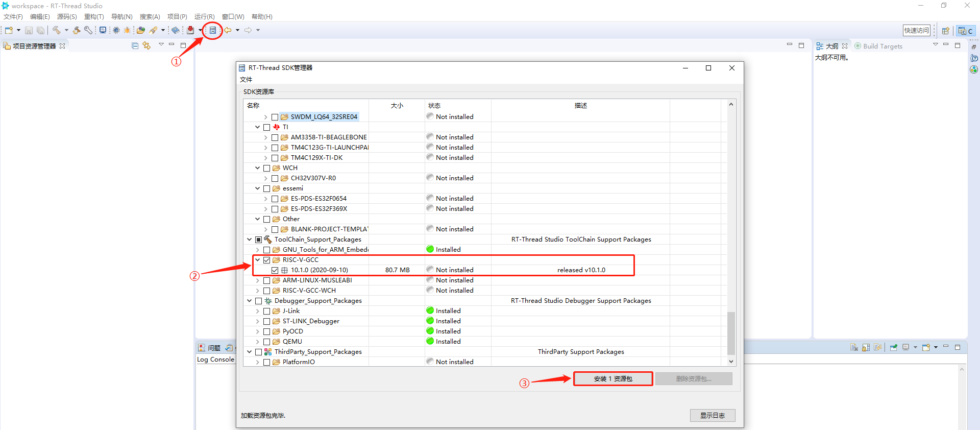Check the RISC-V-GCC-WCH checkbox
980x430 pixels.
(x=267, y=291)
